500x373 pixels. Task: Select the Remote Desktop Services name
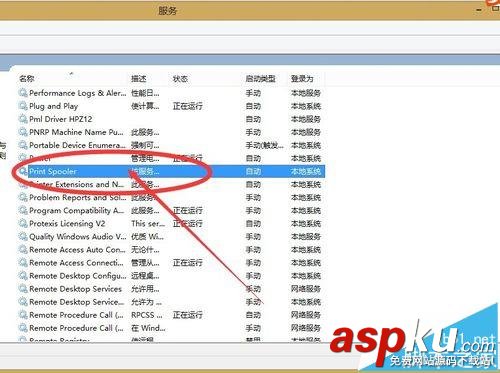[x=75, y=289]
